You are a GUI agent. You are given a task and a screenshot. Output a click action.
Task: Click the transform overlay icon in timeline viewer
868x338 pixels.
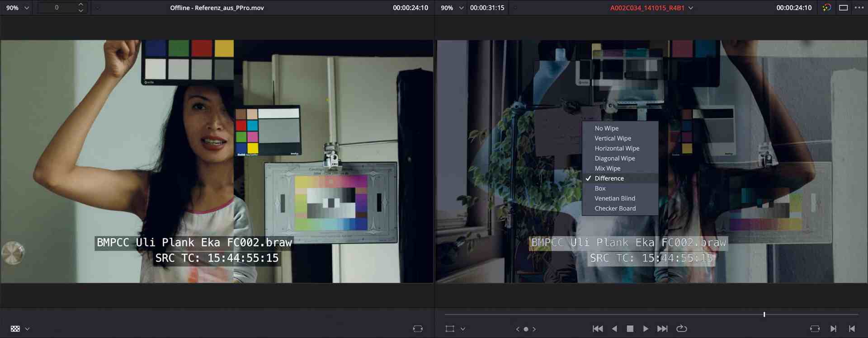[x=450, y=329]
